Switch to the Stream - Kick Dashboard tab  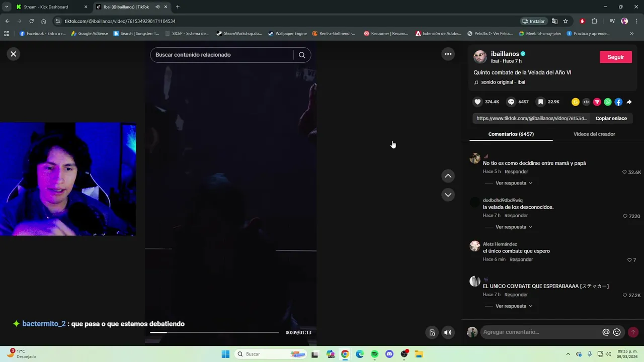[x=49, y=7]
